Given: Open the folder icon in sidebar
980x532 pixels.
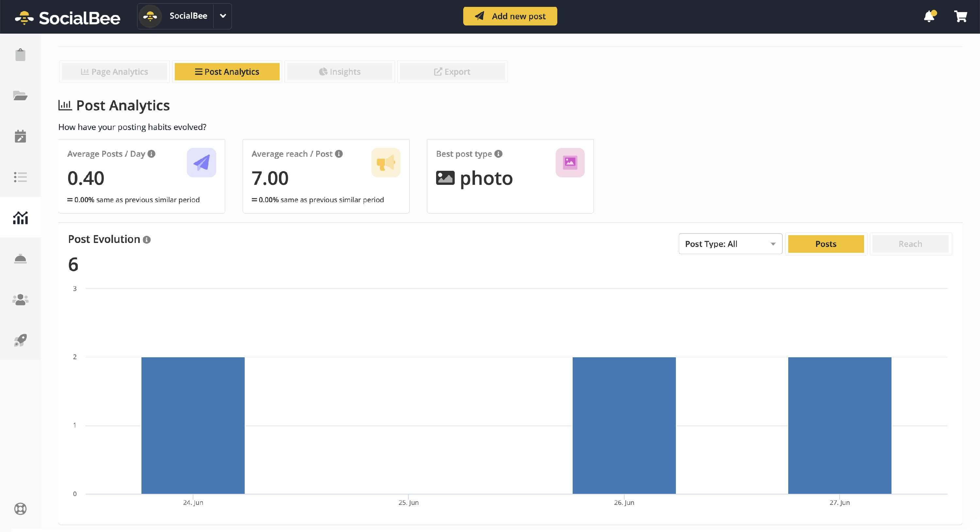Looking at the screenshot, I should pyautogui.click(x=20, y=95).
